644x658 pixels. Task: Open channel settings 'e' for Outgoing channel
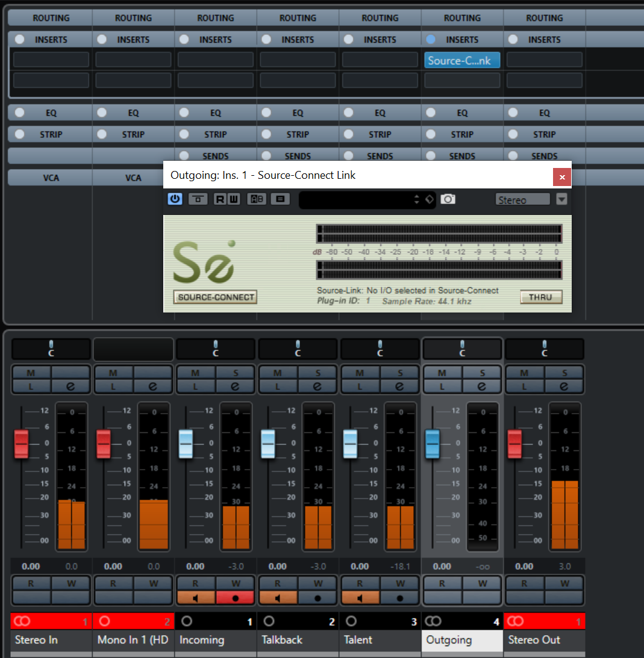pyautogui.click(x=481, y=386)
